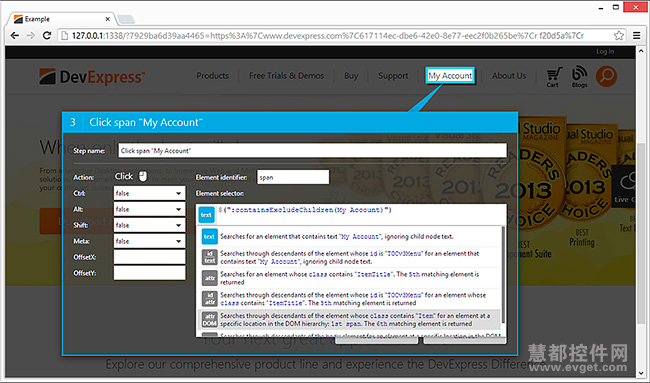Open Free Trials & Demos menu
This screenshot has height=383, width=650.
286,76
